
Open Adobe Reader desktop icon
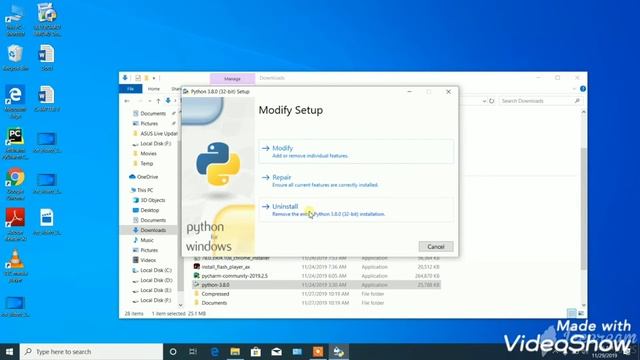(x=16, y=224)
